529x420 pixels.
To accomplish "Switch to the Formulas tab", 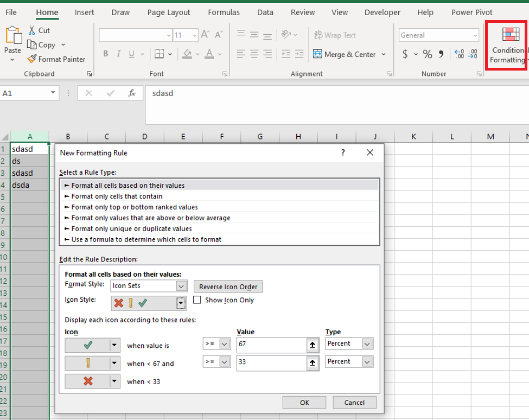I will tap(224, 12).
